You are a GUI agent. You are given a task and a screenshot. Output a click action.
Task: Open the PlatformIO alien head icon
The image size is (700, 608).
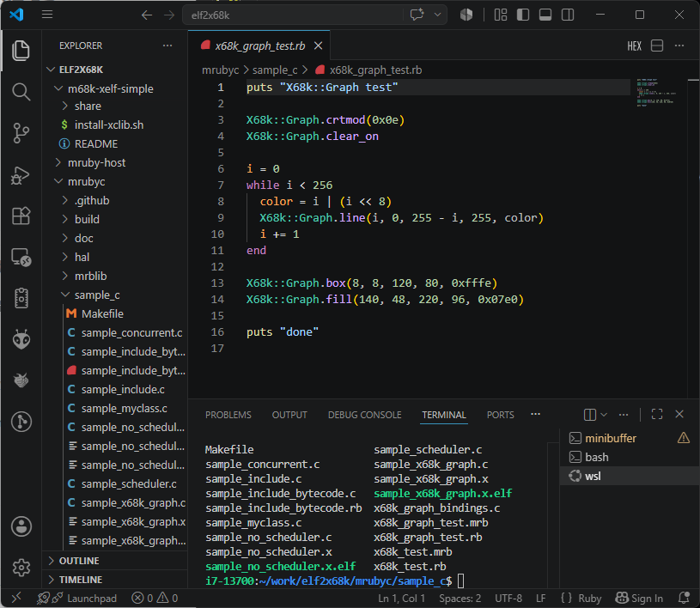click(21, 340)
